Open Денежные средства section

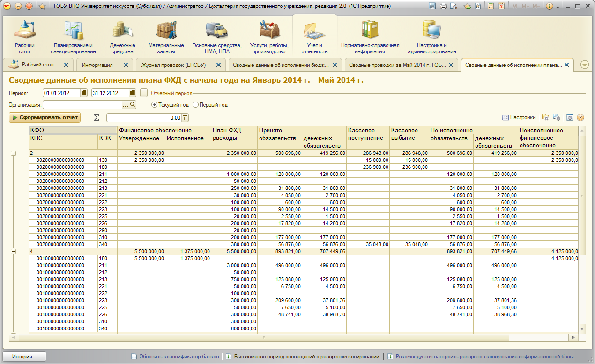click(x=122, y=37)
